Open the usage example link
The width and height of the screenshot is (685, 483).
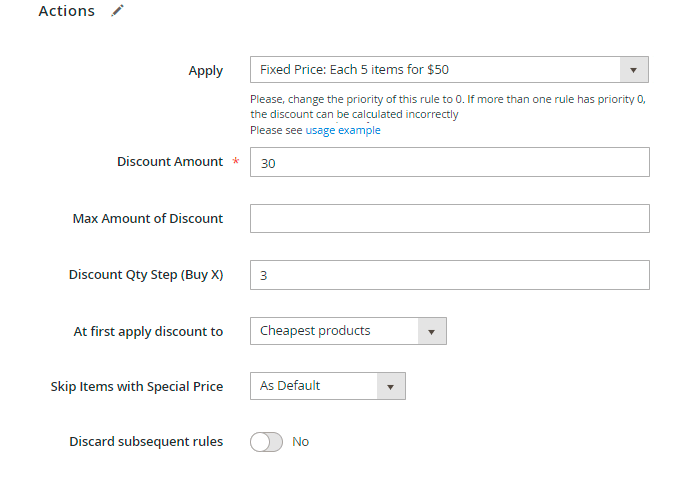pos(343,130)
